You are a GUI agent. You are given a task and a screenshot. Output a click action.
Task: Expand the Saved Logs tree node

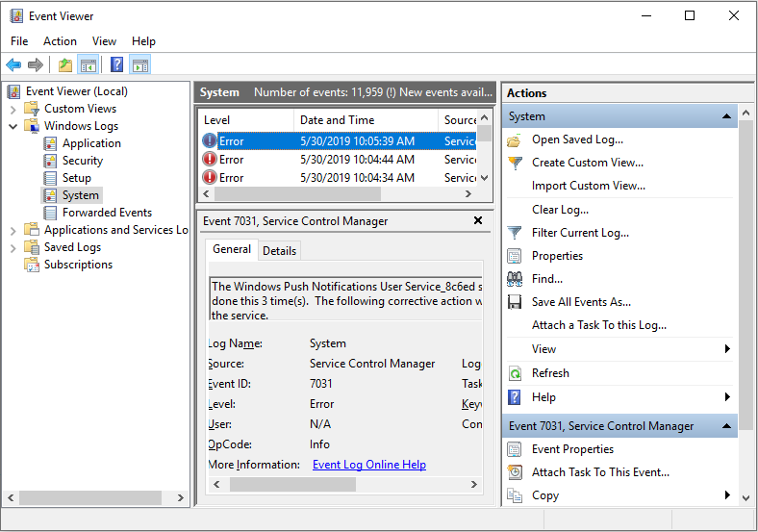[x=13, y=248]
